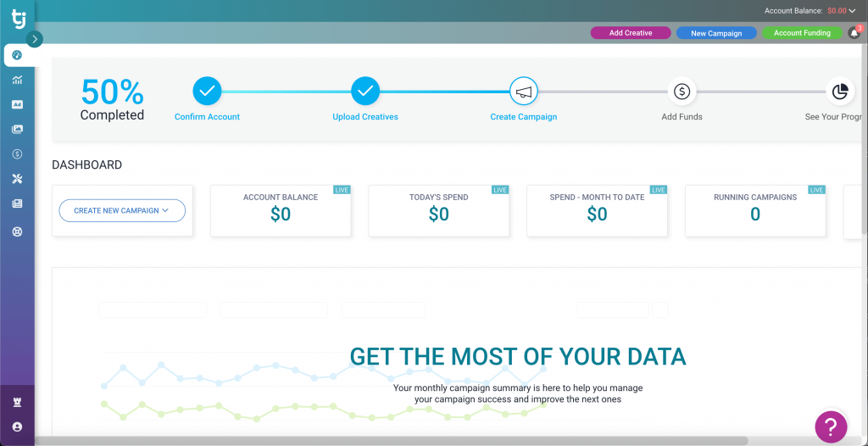Click the See Your Progress pie icon
Image resolution: width=868 pixels, height=446 pixels.
pos(840,92)
